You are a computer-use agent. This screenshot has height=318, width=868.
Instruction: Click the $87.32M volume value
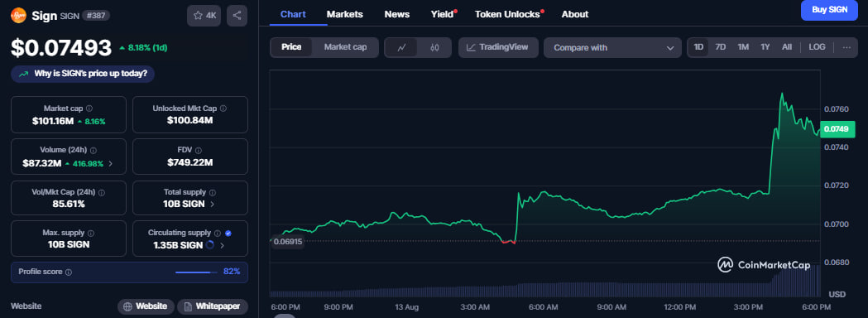43,163
